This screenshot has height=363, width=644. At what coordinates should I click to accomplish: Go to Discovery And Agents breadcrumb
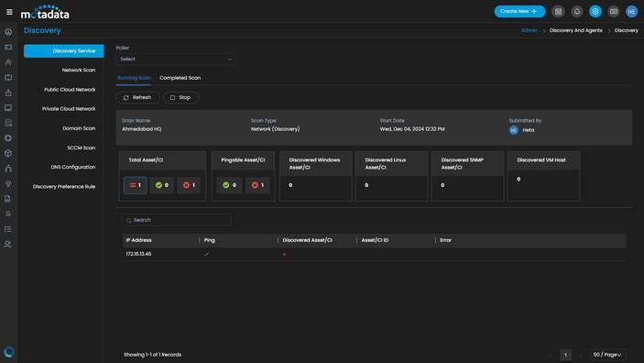576,30
